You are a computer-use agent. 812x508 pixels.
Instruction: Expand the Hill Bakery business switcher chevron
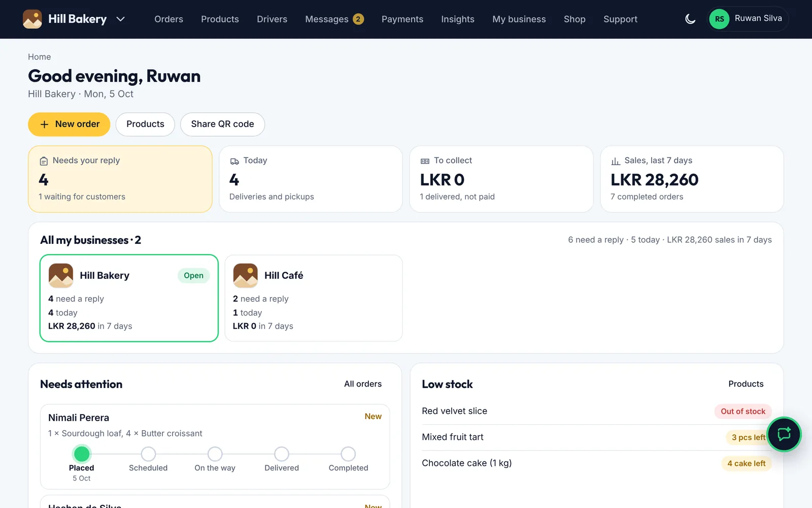tap(120, 19)
